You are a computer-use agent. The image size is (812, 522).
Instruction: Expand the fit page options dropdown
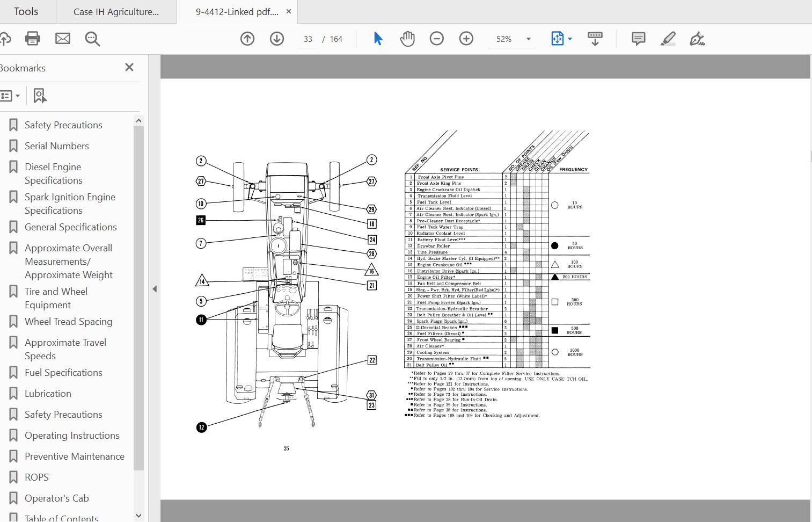tap(570, 39)
